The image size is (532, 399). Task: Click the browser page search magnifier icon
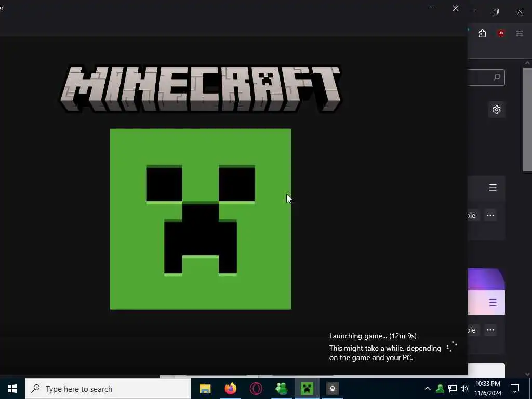[x=497, y=77]
